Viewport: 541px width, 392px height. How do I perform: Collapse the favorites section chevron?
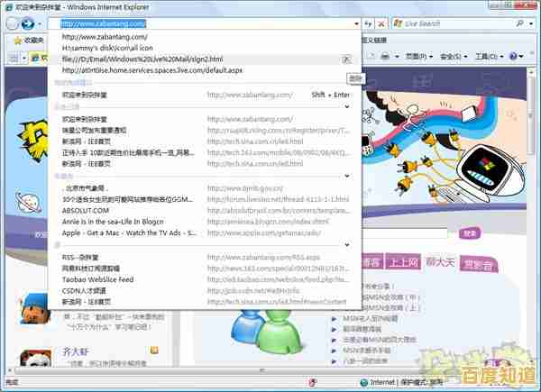(x=347, y=177)
